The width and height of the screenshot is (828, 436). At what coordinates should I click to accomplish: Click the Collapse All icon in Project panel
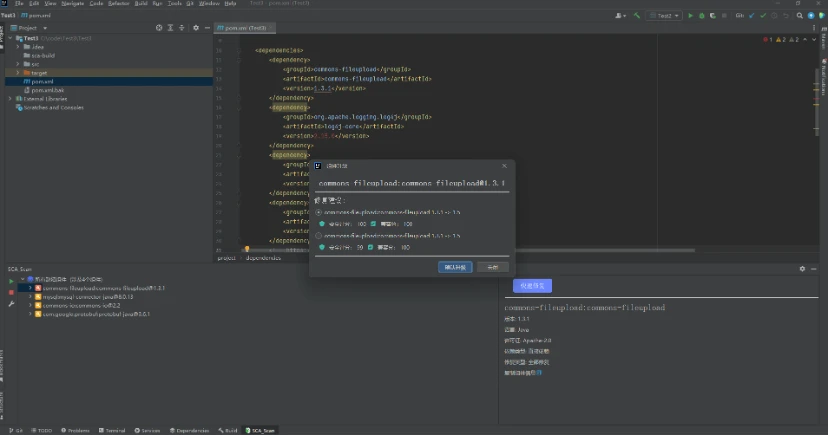182,28
